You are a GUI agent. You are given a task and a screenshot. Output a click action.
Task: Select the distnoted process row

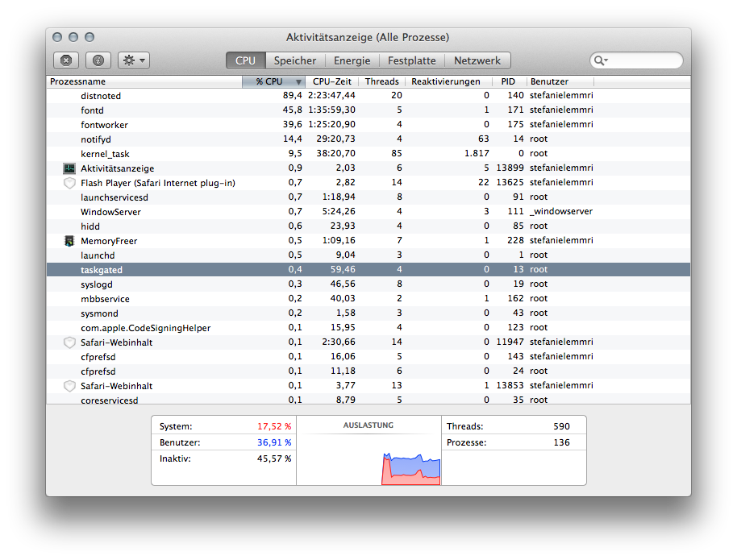coord(368,96)
